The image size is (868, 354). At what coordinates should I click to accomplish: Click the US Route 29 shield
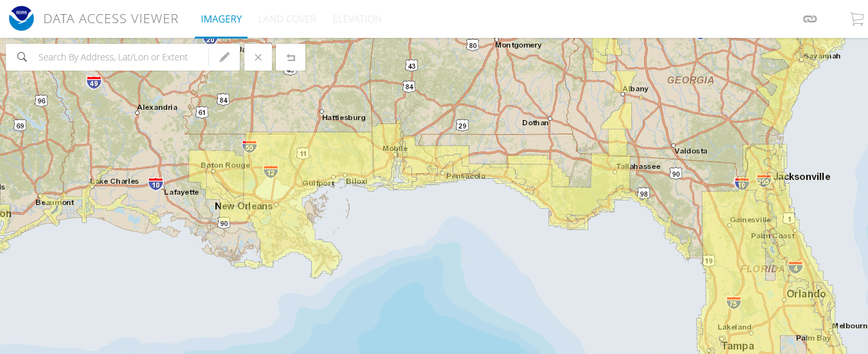coord(462,125)
